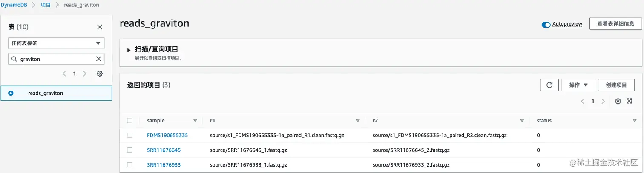Screen dimensions: 644x173
Task: Open table list settings gear
Action: point(100,74)
